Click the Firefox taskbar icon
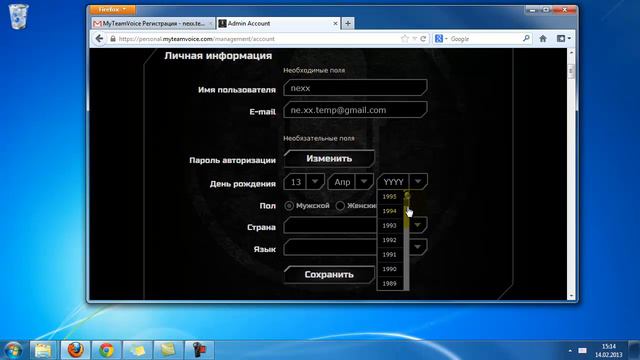This screenshot has width=640, height=360. (76, 350)
